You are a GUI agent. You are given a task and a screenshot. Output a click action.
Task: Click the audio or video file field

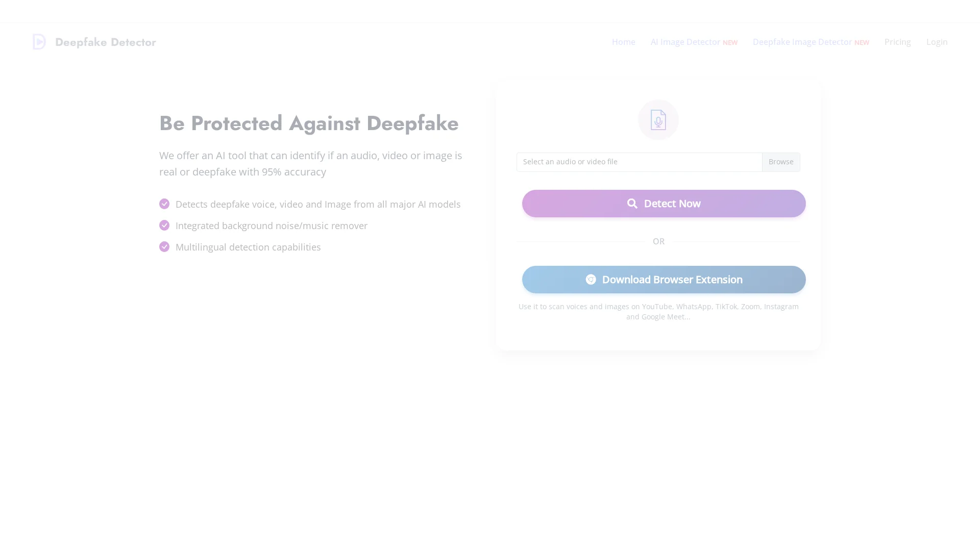[x=639, y=162]
